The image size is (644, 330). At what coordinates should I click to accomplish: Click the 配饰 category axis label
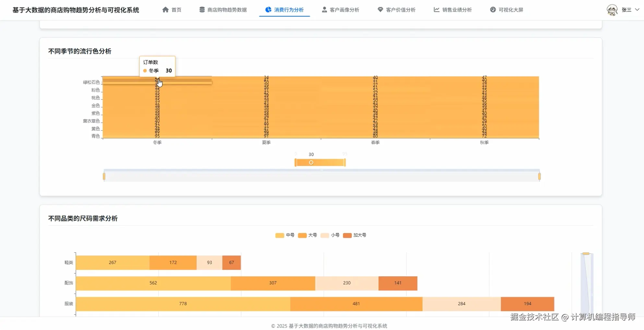point(69,283)
